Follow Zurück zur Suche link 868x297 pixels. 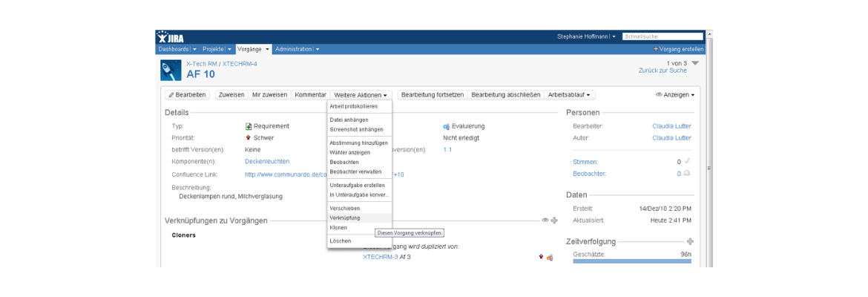[x=662, y=71]
